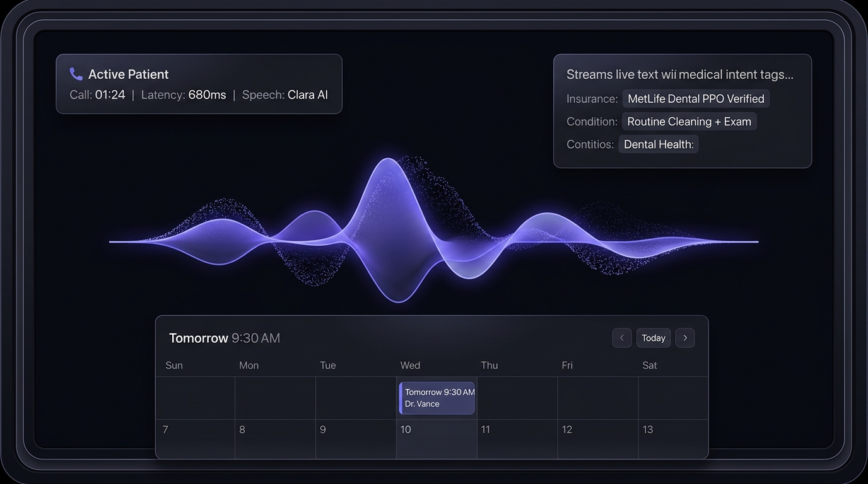Advance to the next week with the right chevron

685,338
